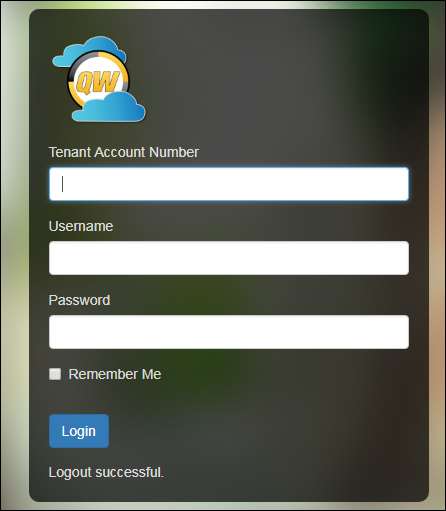Click right end of Username field
Image resolution: width=446 pixels, height=511 pixels.
(x=398, y=258)
